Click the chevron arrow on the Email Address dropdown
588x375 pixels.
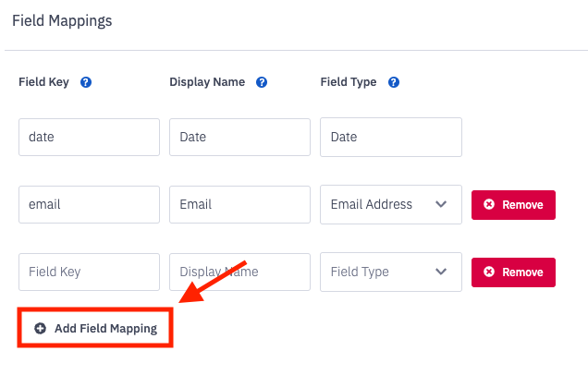tap(441, 204)
